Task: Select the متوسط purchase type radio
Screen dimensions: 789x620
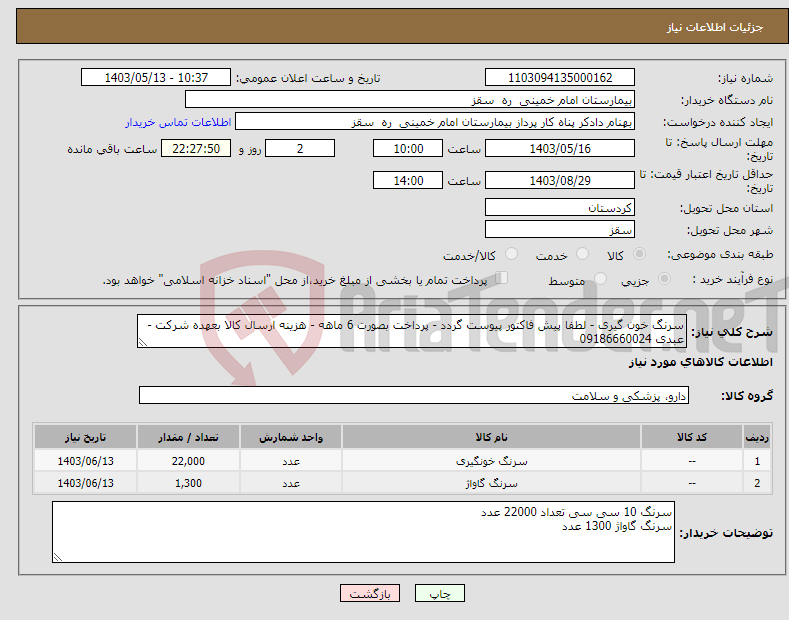Action: pyautogui.click(x=600, y=278)
